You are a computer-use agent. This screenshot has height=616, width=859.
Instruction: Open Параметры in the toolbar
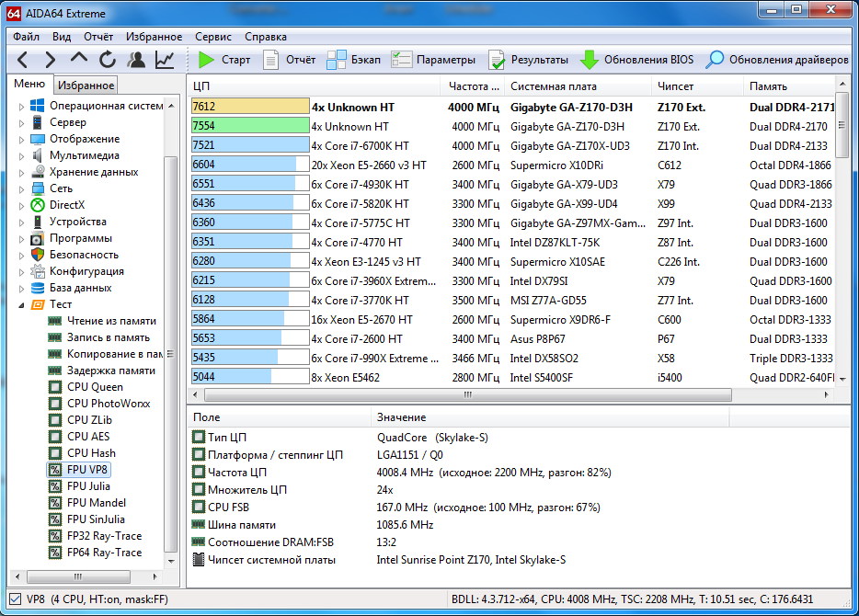(433, 60)
